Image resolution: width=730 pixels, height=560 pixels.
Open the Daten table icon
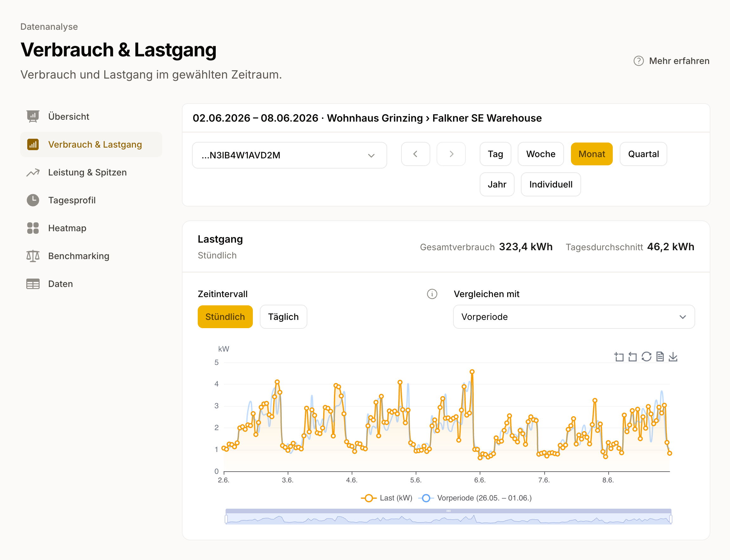tap(33, 284)
